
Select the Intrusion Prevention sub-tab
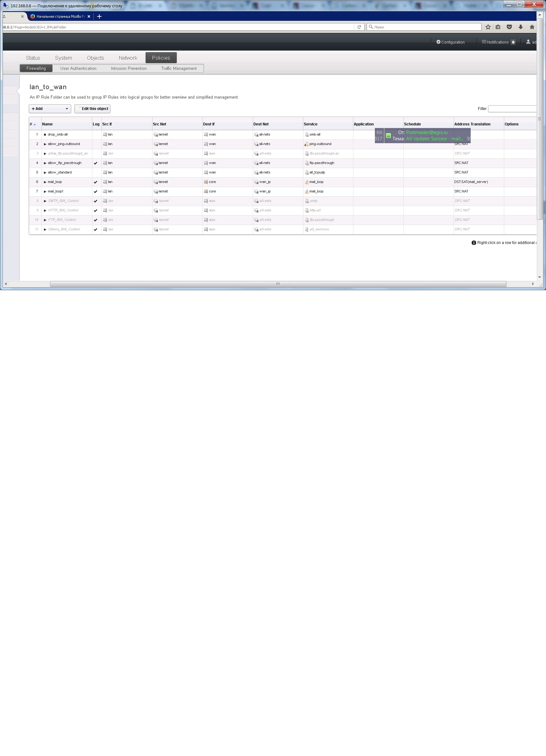(129, 69)
